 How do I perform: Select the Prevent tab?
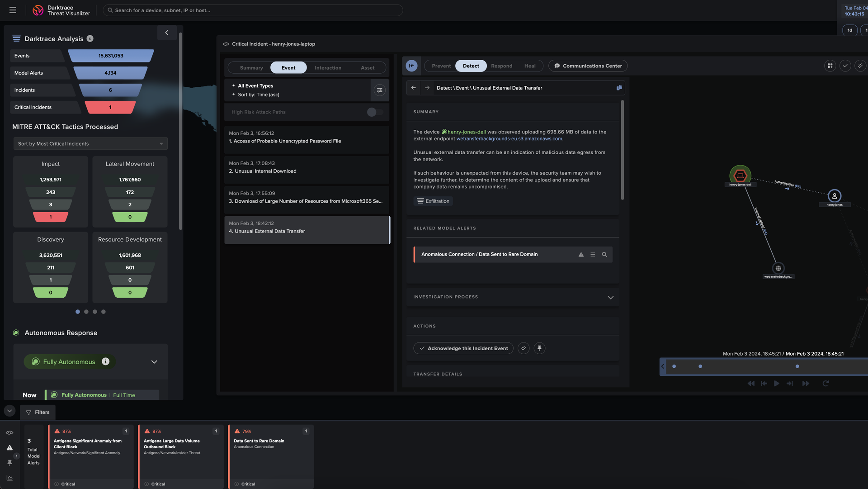pos(441,66)
